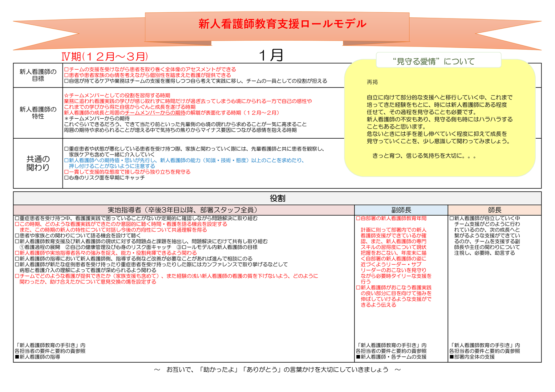555x392 pixels.
Task: Click the ■新人看護師・各チームの支援 footer item
Action: pos(391,357)
